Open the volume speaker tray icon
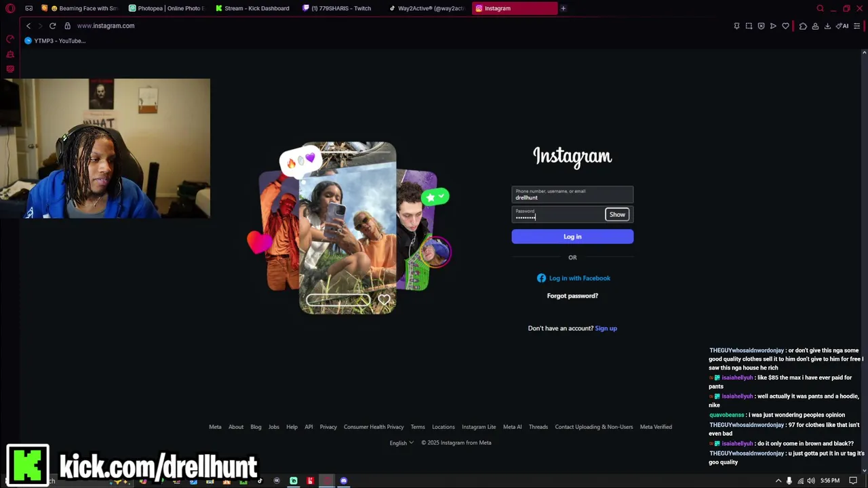Viewport: 868px width, 488px height. [x=811, y=481]
